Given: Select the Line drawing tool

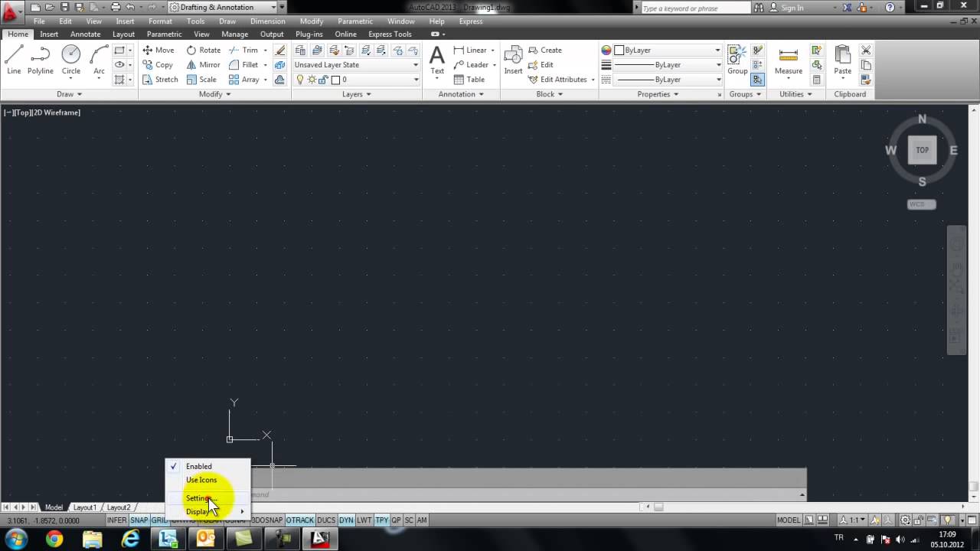Looking at the screenshot, I should click(x=14, y=60).
